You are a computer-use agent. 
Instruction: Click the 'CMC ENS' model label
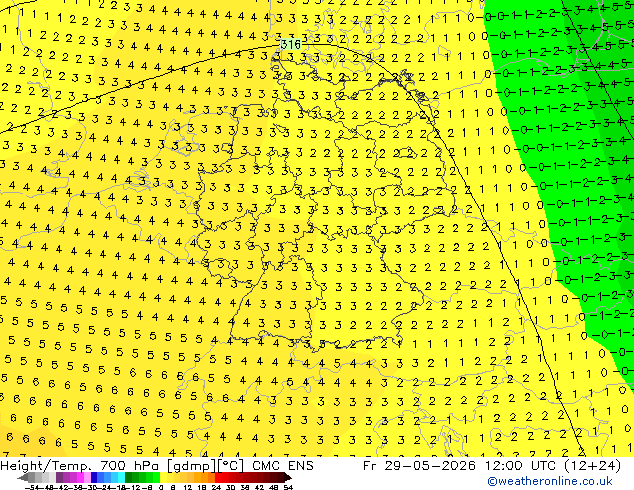pos(283,466)
